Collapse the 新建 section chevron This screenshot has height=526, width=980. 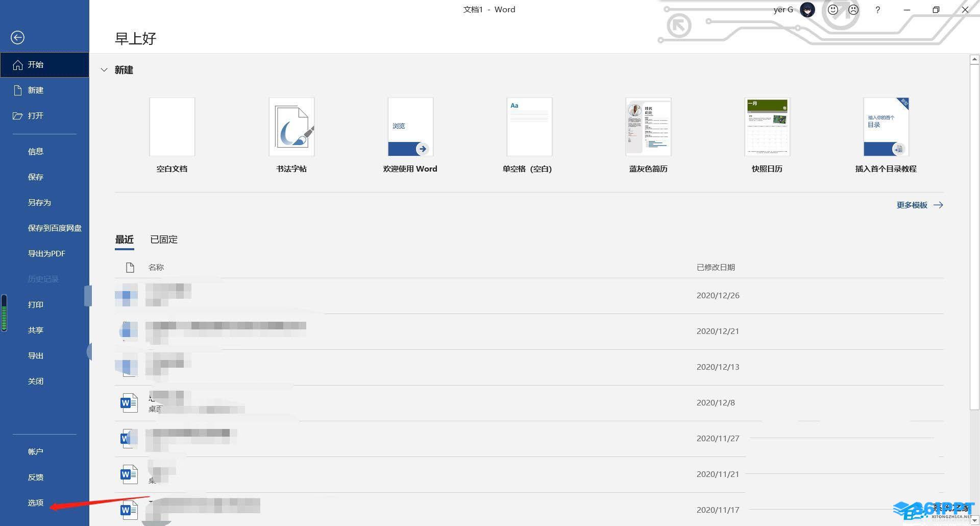[x=104, y=70]
